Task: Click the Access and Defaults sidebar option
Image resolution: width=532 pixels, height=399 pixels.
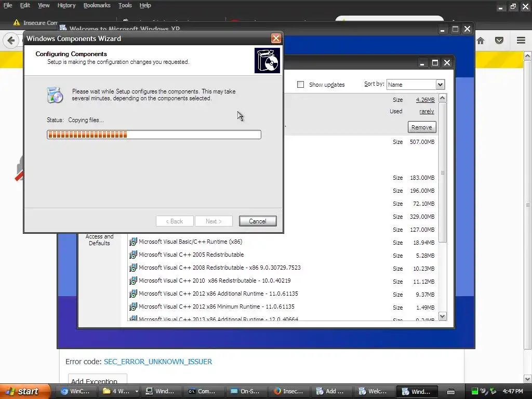Action: pyautogui.click(x=99, y=240)
